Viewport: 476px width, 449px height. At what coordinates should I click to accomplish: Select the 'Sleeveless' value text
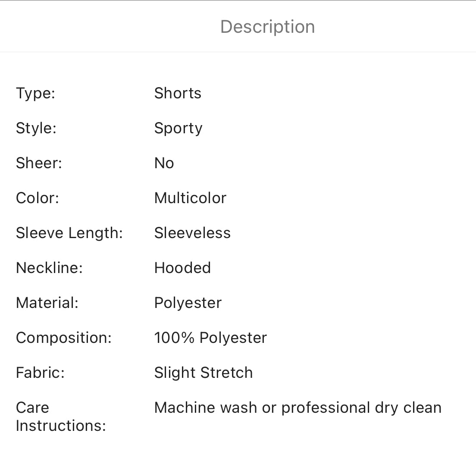pyautogui.click(x=192, y=233)
